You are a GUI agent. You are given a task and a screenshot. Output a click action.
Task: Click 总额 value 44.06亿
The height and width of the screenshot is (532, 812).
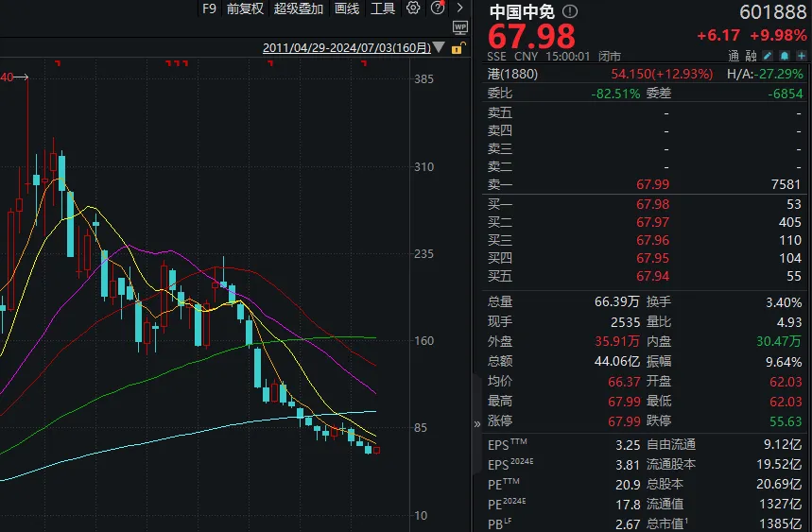616,361
